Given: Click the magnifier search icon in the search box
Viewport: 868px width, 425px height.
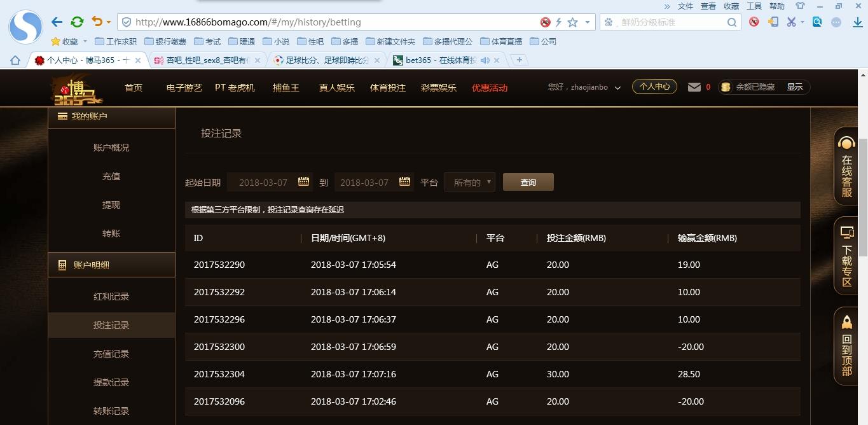Looking at the screenshot, I should click(x=732, y=22).
